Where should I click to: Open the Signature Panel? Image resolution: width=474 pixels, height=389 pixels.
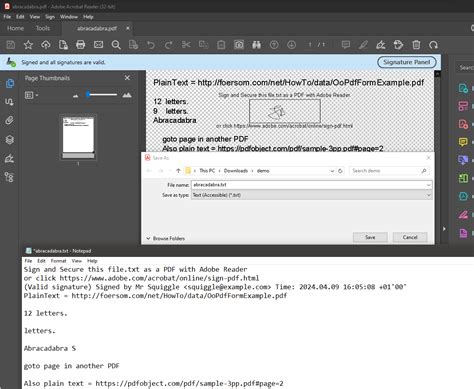[407, 62]
